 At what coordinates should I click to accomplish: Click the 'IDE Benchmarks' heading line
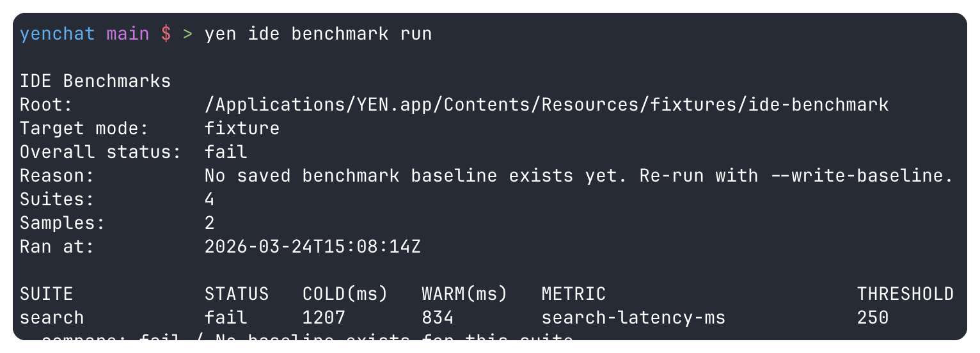[95, 81]
